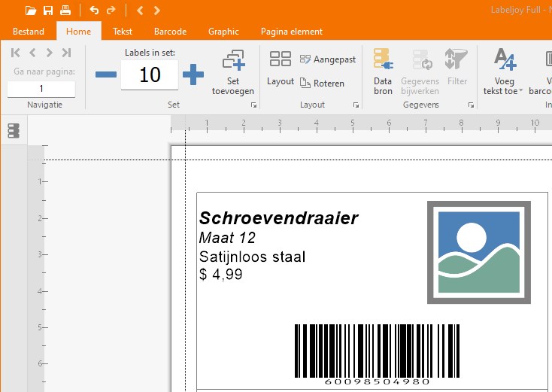Click Gegevens bijwerken icon

(x=420, y=71)
